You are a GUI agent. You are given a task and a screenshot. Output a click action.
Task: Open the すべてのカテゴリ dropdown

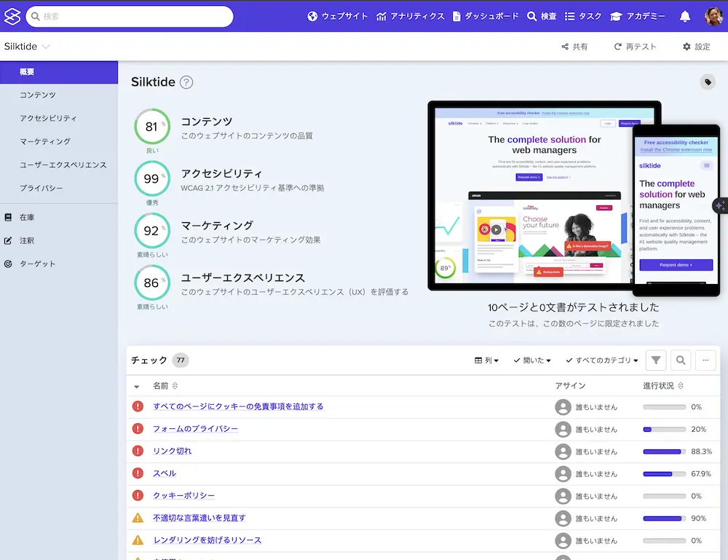[602, 360]
